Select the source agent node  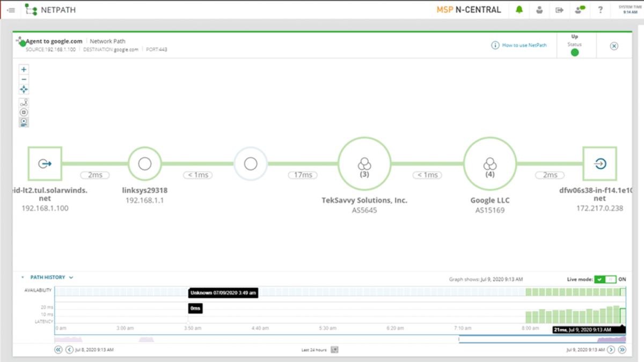45,164
